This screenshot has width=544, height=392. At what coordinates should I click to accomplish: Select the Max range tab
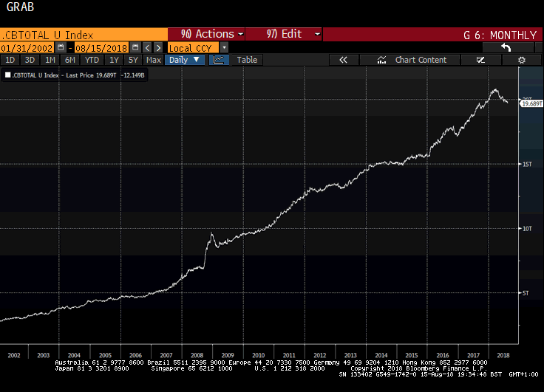(x=153, y=60)
